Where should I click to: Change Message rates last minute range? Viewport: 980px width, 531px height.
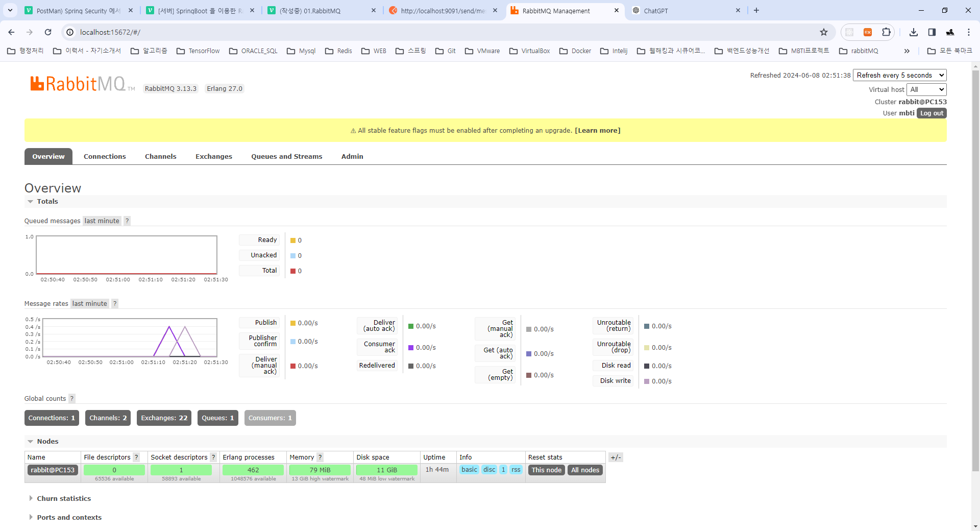pyautogui.click(x=90, y=303)
